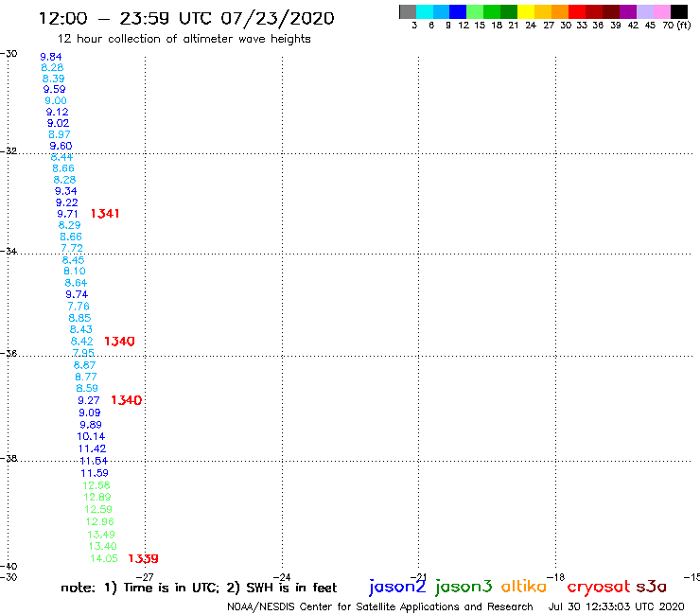Click the green wave height value 12.89
The height and width of the screenshot is (615, 700).
click(97, 497)
